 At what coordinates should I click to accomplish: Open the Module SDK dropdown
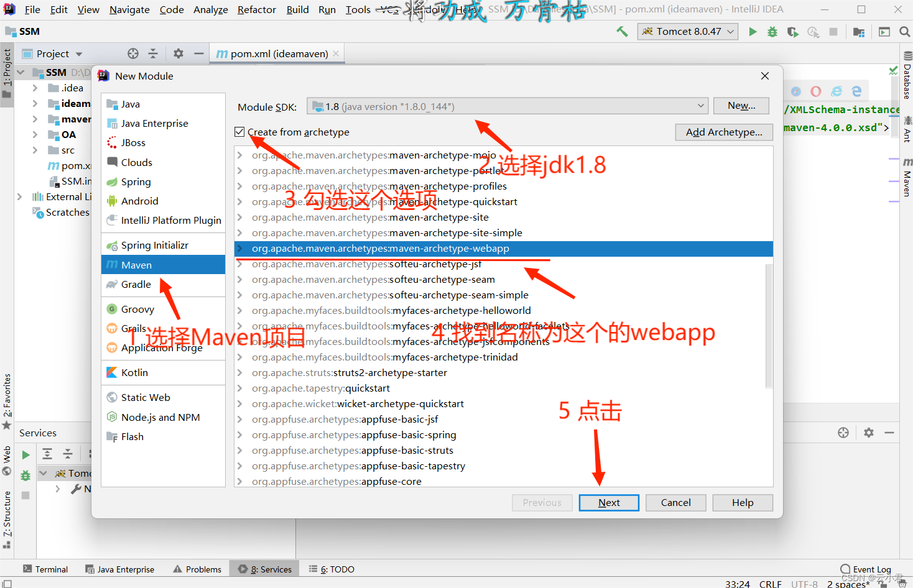click(507, 106)
